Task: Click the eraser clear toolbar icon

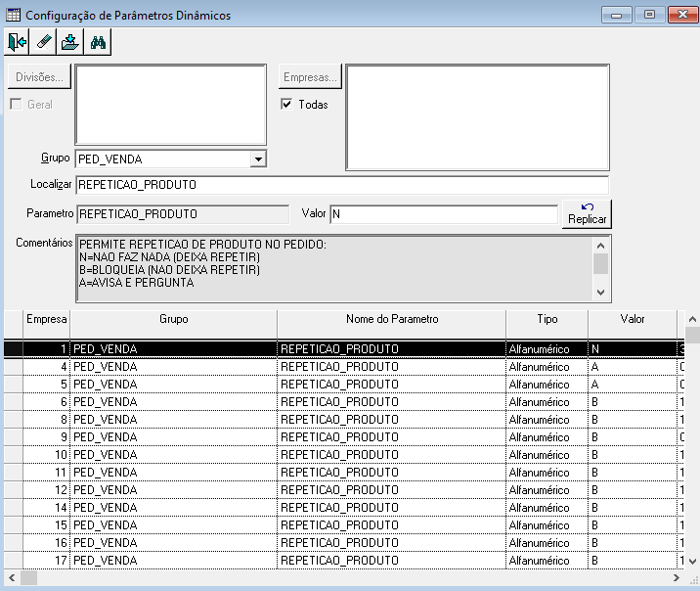Action: pyautogui.click(x=43, y=42)
